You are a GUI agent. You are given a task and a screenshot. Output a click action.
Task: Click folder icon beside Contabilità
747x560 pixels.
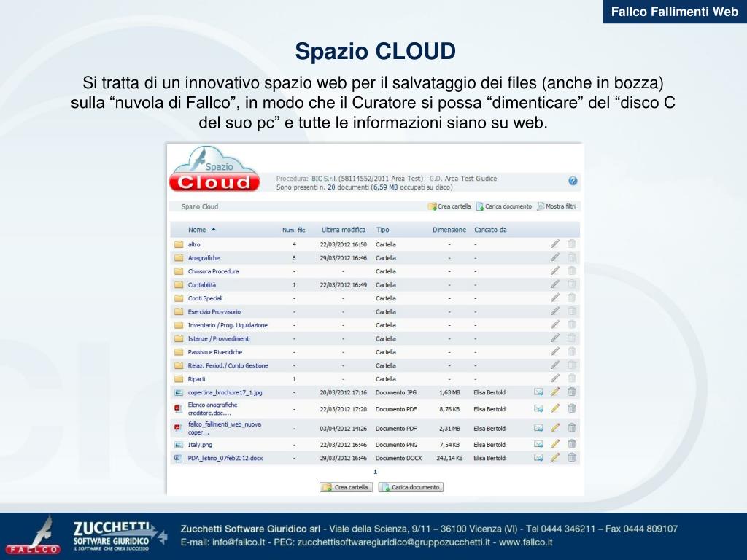coord(179,285)
